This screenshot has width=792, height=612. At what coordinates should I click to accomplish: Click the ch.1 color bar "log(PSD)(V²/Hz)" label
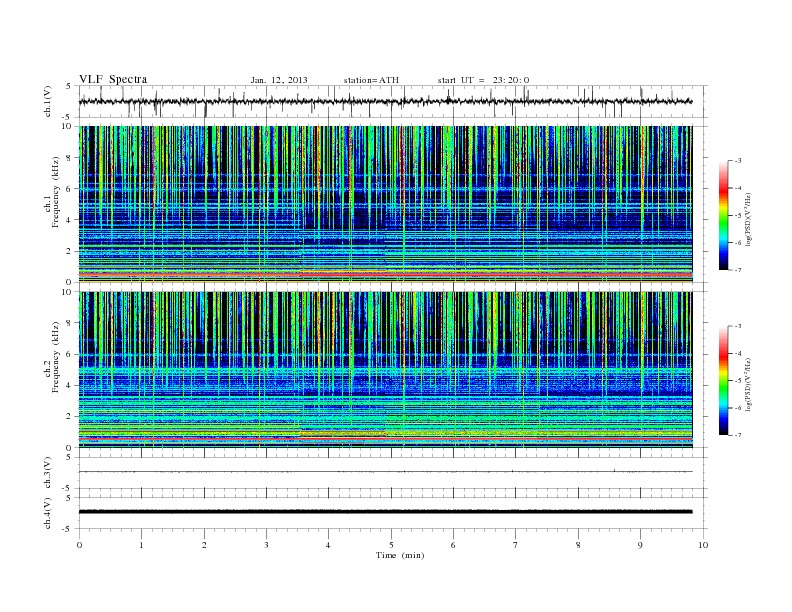[x=749, y=219]
